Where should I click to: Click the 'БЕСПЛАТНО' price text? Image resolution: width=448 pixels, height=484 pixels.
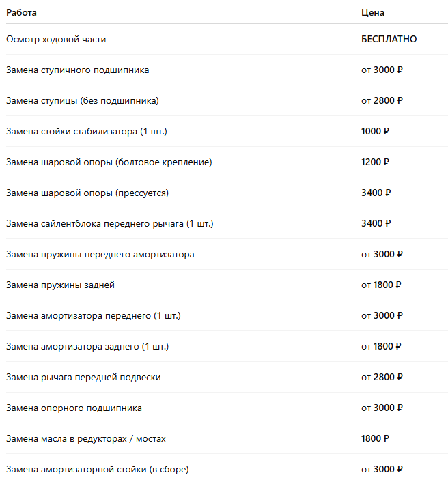click(x=389, y=39)
